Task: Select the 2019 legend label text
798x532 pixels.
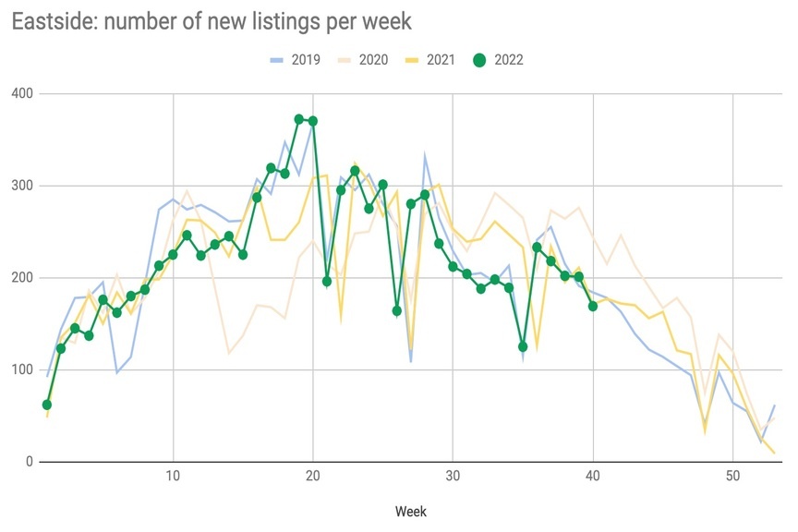Action: 306,60
